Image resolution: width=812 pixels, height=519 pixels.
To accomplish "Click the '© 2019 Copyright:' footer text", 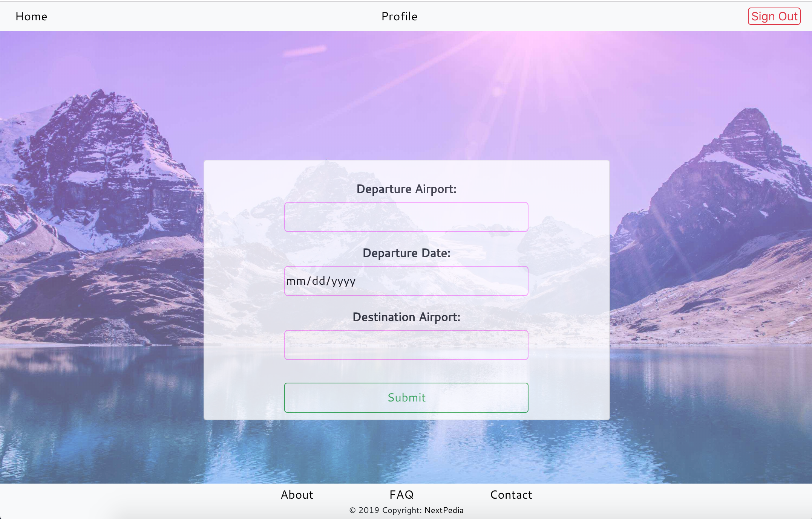I will click(385, 510).
